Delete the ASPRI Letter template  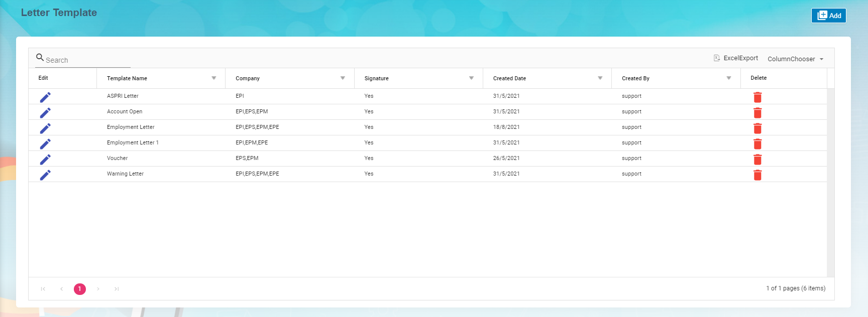757,97
